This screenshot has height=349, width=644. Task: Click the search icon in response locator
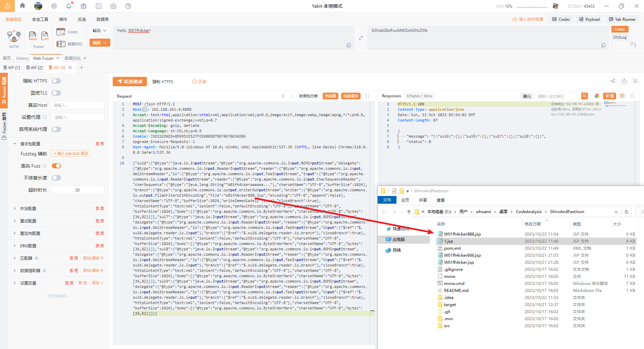click(x=584, y=96)
